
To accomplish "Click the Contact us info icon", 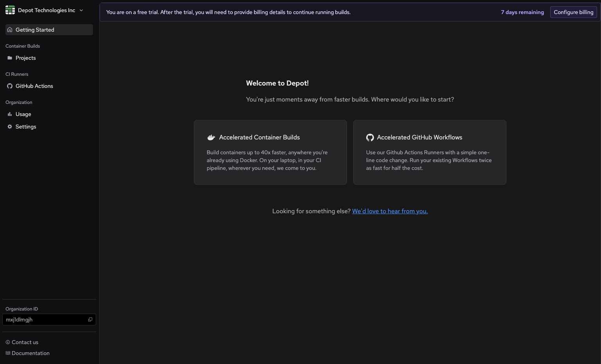I will point(8,342).
